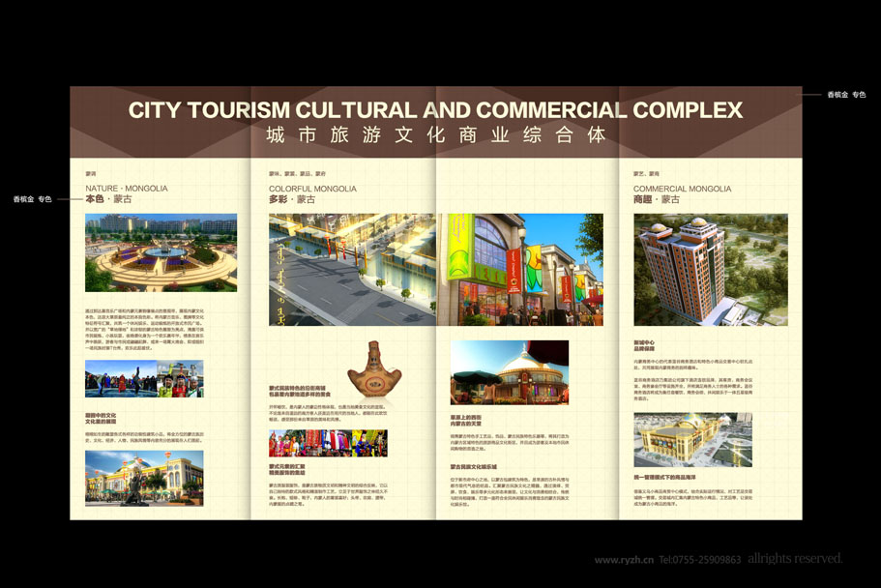Click the allrights reserved text
Screen dimensions: 881x588
tap(794, 559)
